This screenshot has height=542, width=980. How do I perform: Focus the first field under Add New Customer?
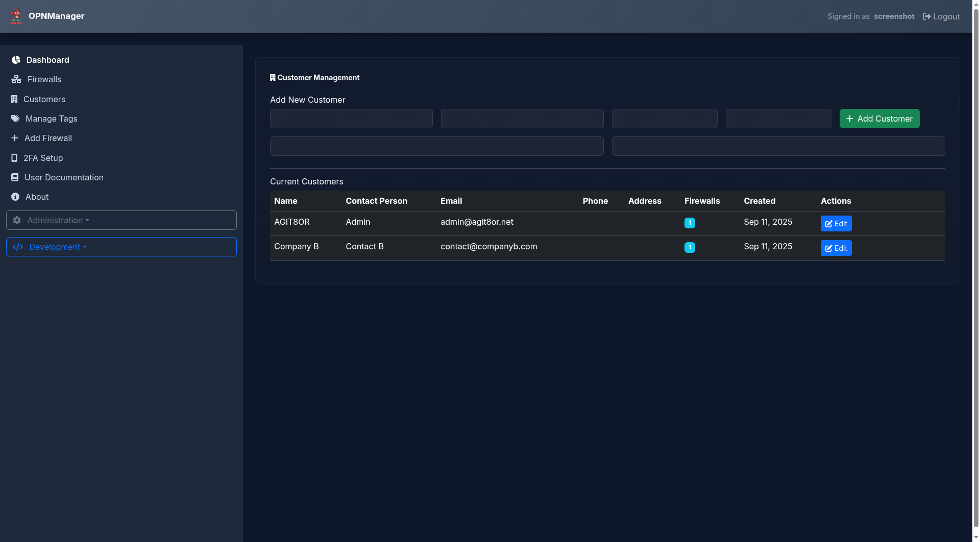pyautogui.click(x=351, y=119)
